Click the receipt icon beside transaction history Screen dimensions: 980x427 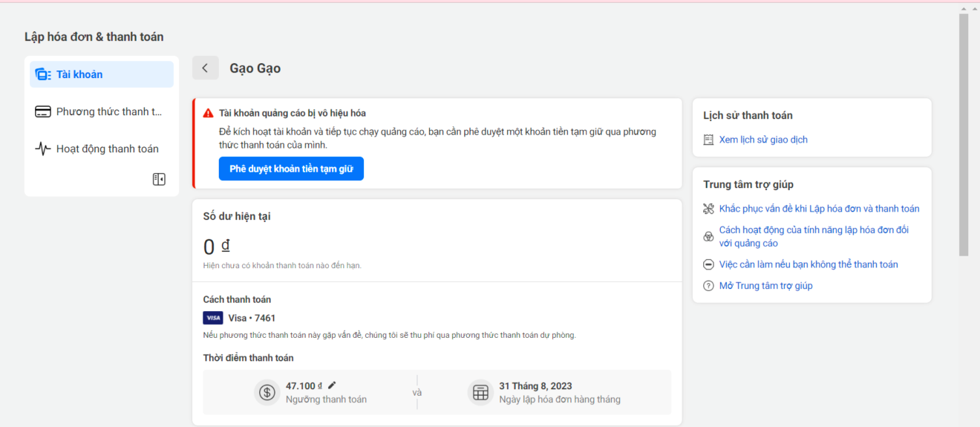tap(708, 140)
